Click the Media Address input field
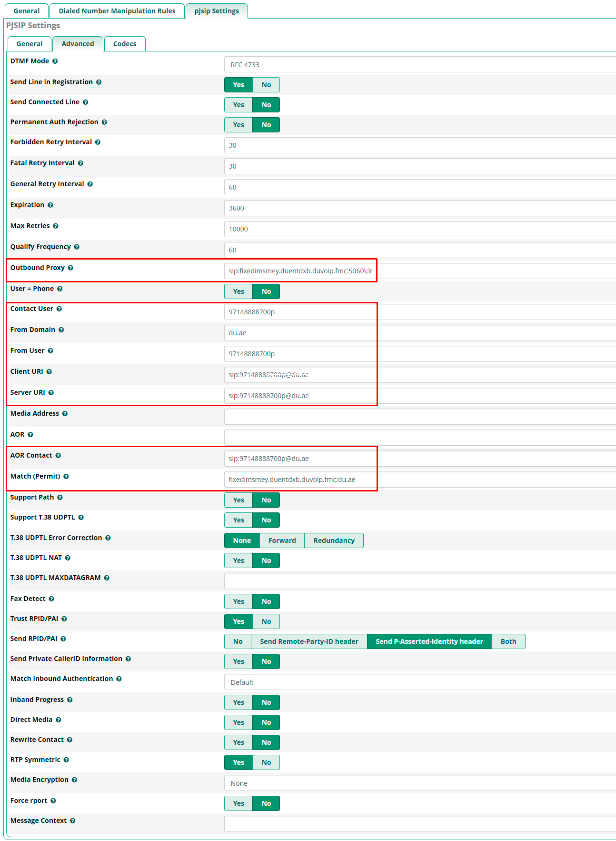 click(419, 417)
